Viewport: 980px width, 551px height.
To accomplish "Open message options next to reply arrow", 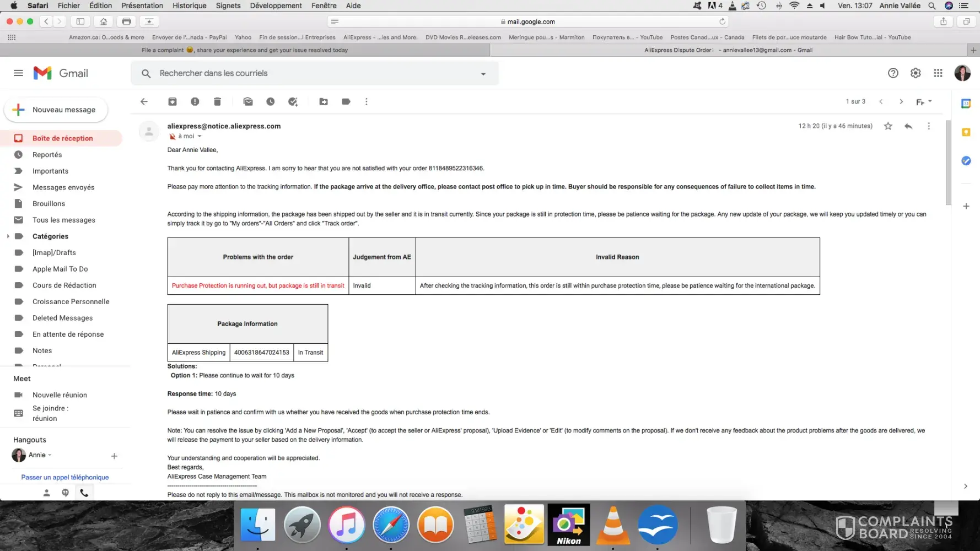I will pos(929,126).
